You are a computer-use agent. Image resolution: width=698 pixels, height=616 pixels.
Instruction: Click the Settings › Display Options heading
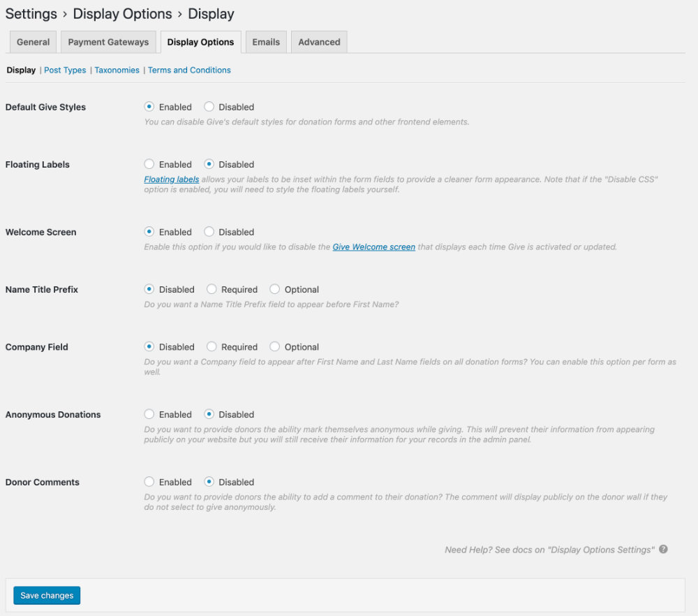pyautogui.click(x=120, y=14)
